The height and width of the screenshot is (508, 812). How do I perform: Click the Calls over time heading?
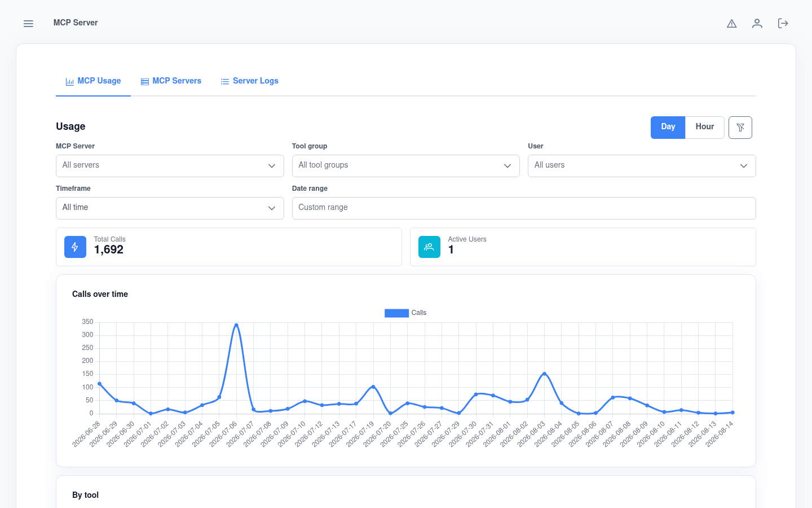(100, 294)
